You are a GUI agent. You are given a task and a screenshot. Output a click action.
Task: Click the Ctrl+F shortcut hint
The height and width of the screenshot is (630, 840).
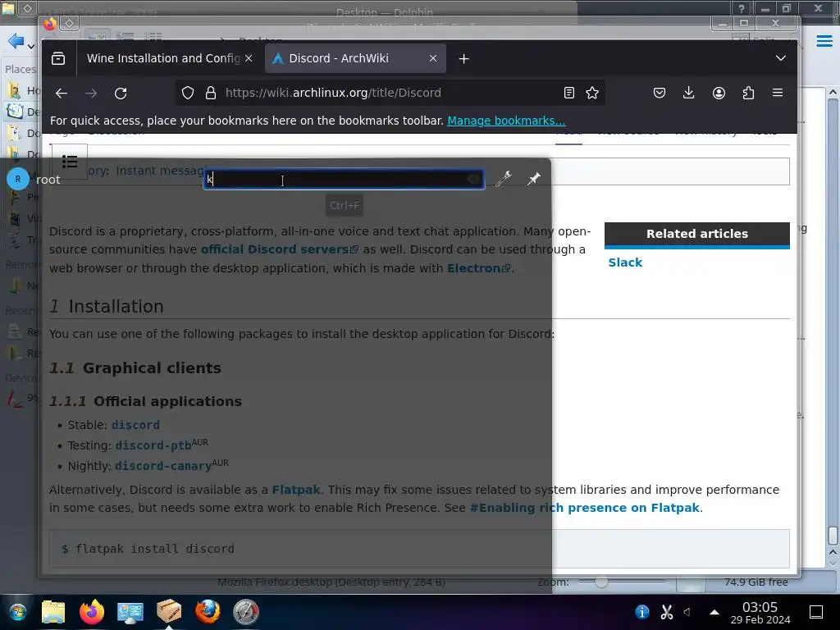pos(345,206)
